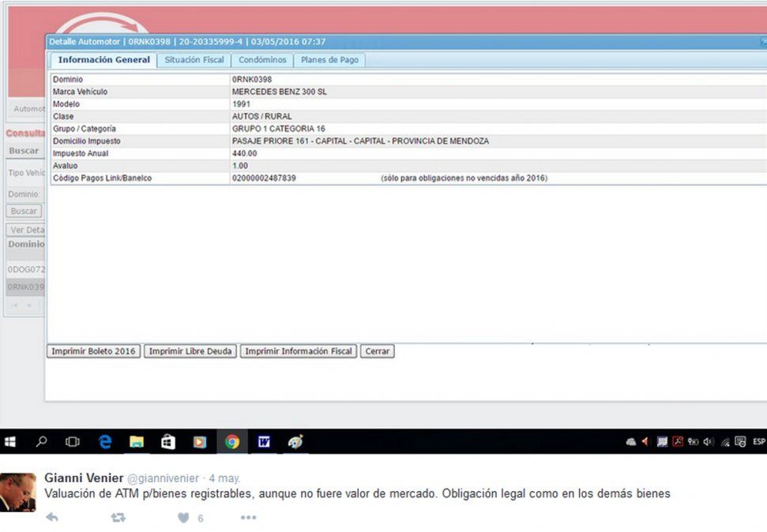Retweet Gianni Venier's tweet
This screenshot has width=767, height=532.
click(x=118, y=518)
